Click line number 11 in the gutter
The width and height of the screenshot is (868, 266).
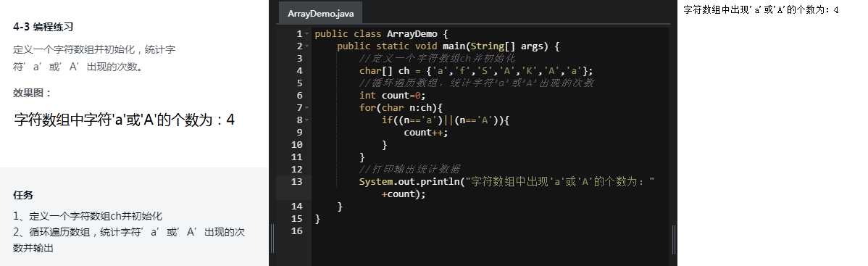click(x=297, y=157)
